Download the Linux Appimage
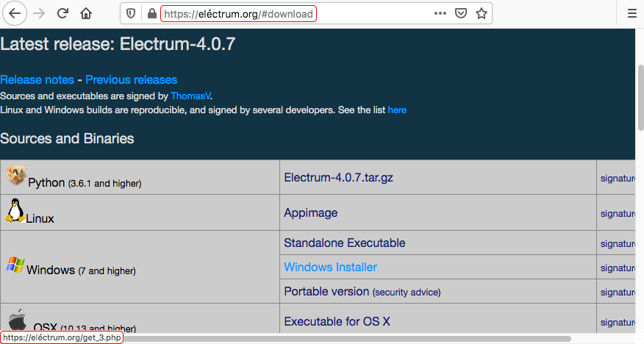Image resolution: width=644 pixels, height=344 pixels. pos(311,212)
